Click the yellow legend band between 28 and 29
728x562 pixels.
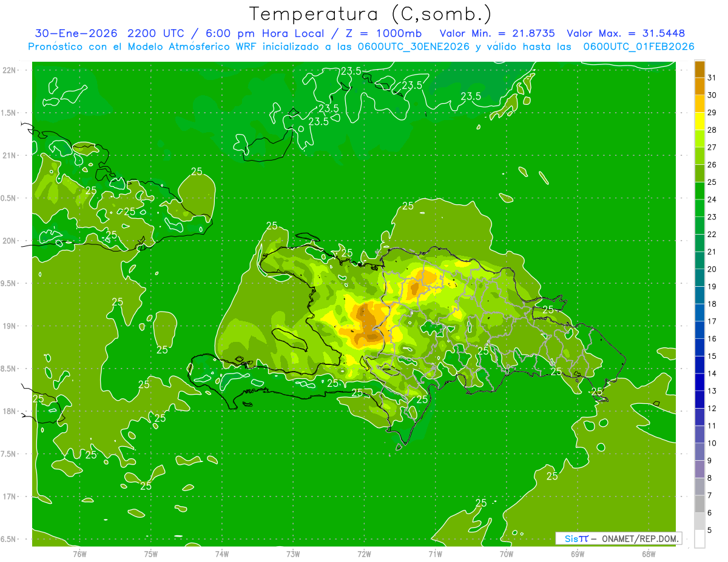coord(700,121)
